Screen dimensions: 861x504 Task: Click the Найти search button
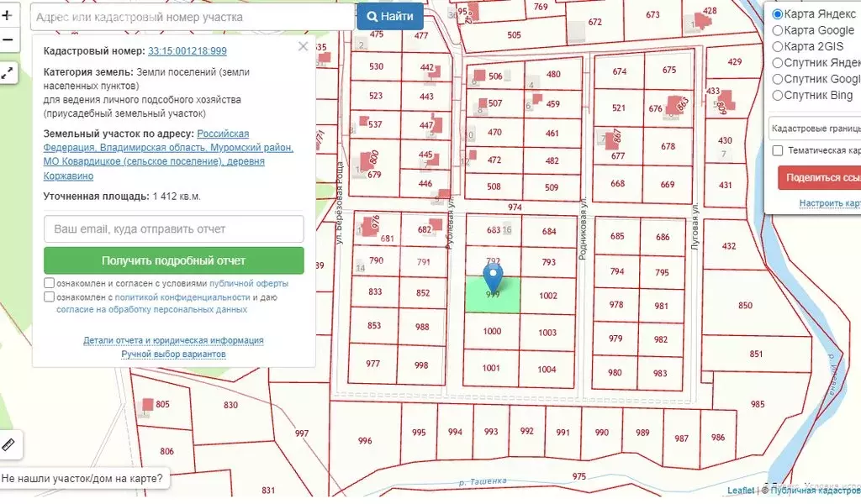pyautogui.click(x=390, y=16)
